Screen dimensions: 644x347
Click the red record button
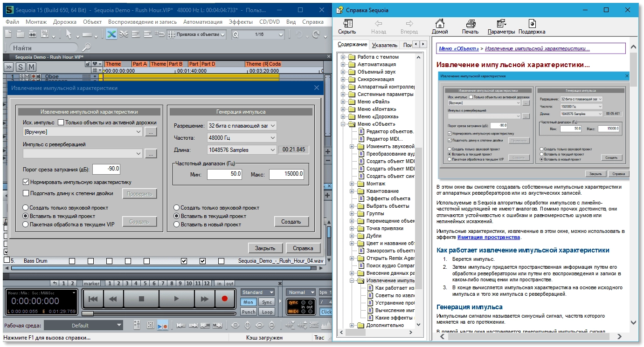tap(225, 299)
